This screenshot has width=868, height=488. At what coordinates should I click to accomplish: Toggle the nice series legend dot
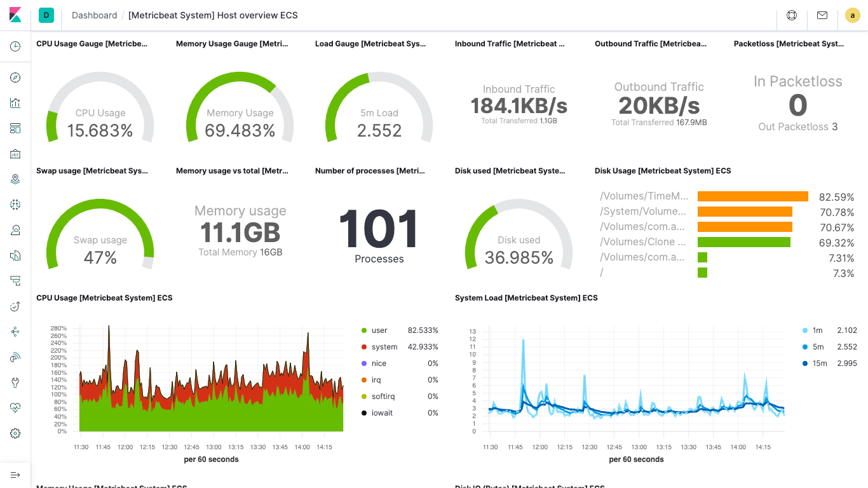coord(364,363)
